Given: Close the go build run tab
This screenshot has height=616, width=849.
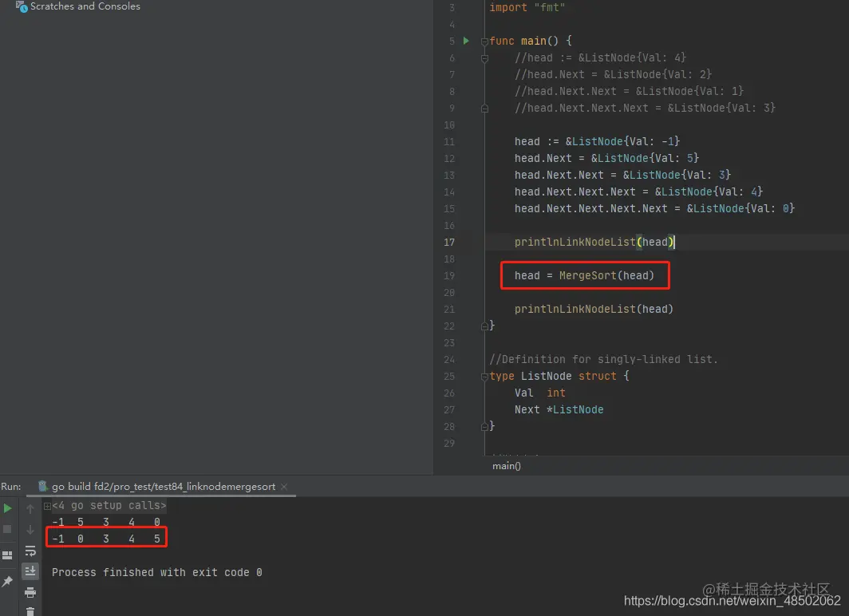Looking at the screenshot, I should (x=284, y=487).
